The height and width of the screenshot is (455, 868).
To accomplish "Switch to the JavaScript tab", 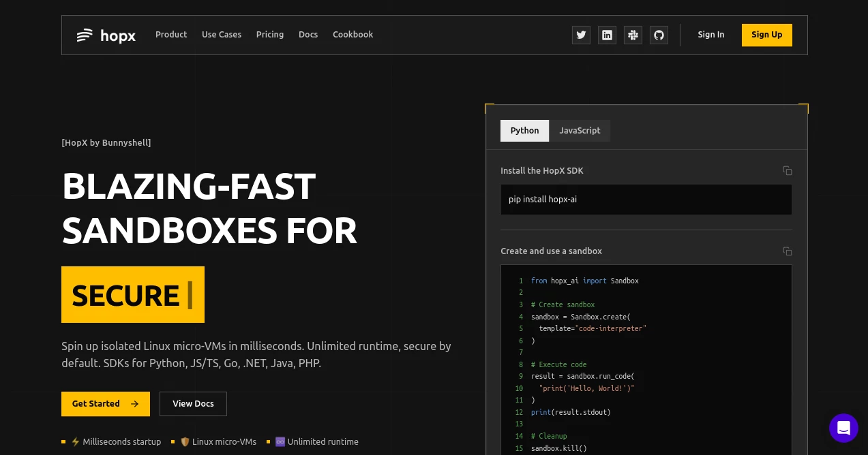I will coord(580,131).
